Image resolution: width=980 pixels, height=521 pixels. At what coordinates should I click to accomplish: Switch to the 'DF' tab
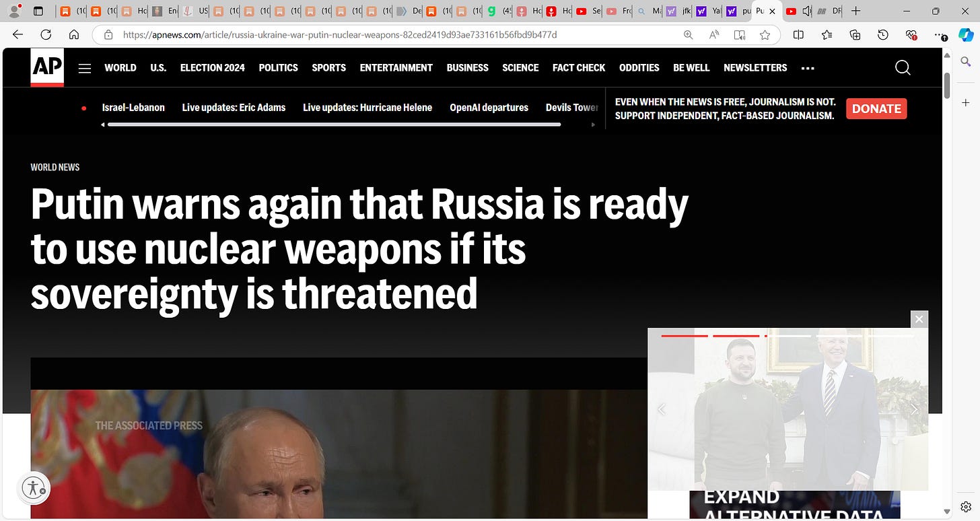click(x=829, y=11)
